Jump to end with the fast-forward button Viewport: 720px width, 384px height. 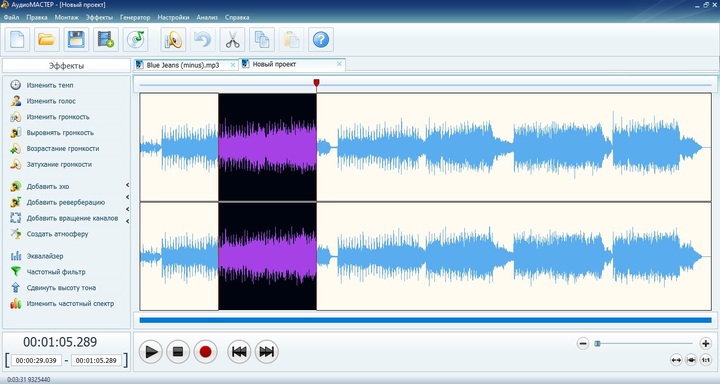(266, 352)
